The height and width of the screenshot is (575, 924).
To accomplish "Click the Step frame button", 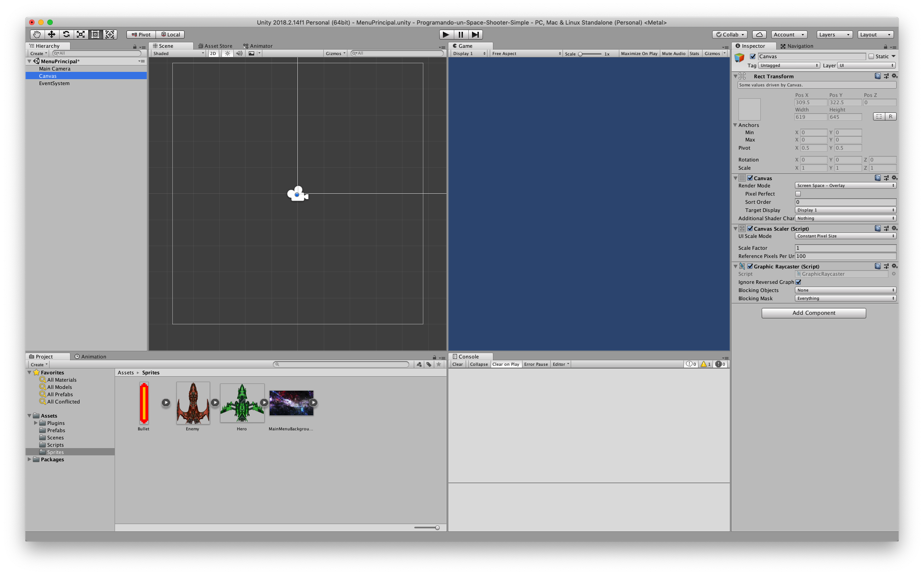I will [475, 35].
